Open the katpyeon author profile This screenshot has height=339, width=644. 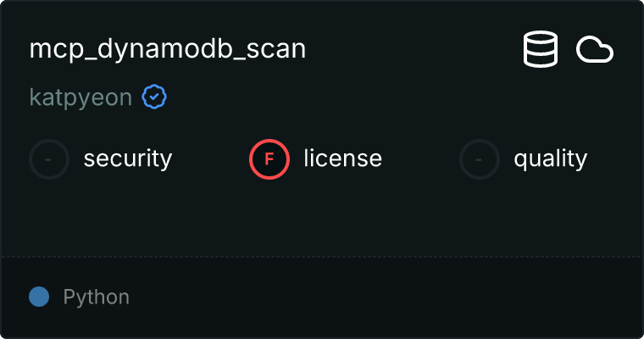(81, 97)
